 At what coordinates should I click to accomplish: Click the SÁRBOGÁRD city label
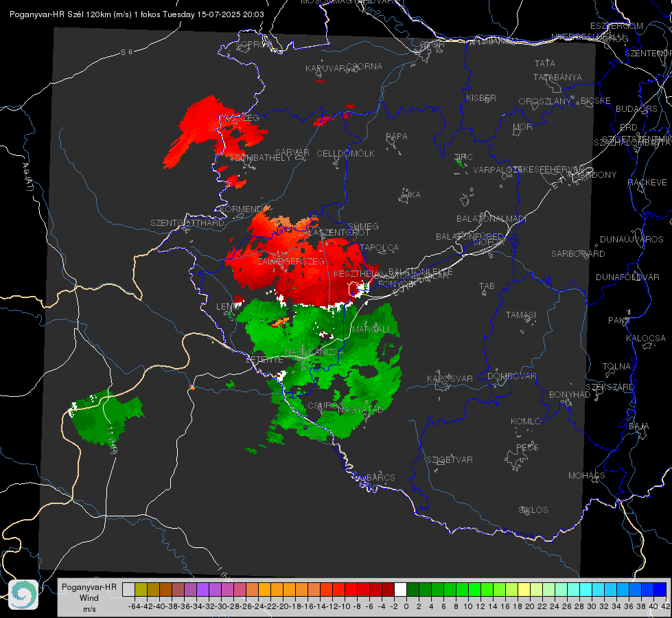578,254
